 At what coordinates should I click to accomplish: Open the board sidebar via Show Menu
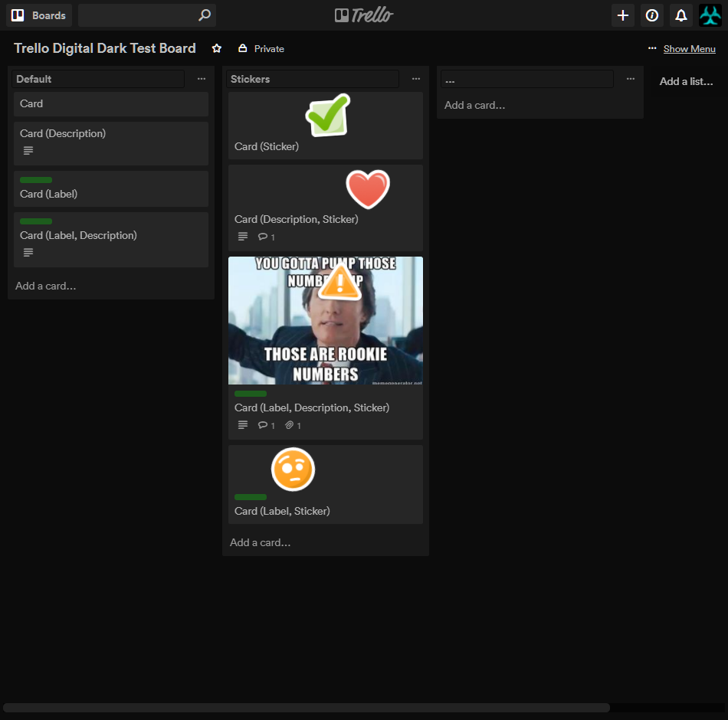click(x=689, y=48)
